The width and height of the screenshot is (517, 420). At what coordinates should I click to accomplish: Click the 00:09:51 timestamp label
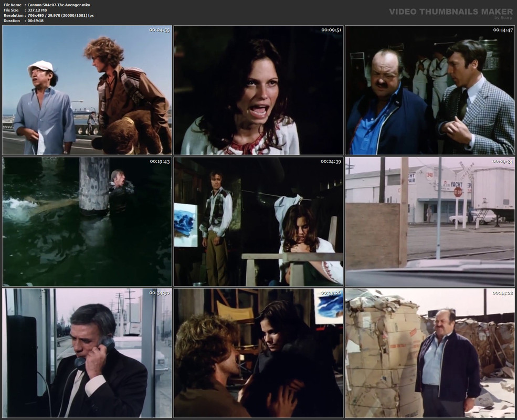coord(331,30)
